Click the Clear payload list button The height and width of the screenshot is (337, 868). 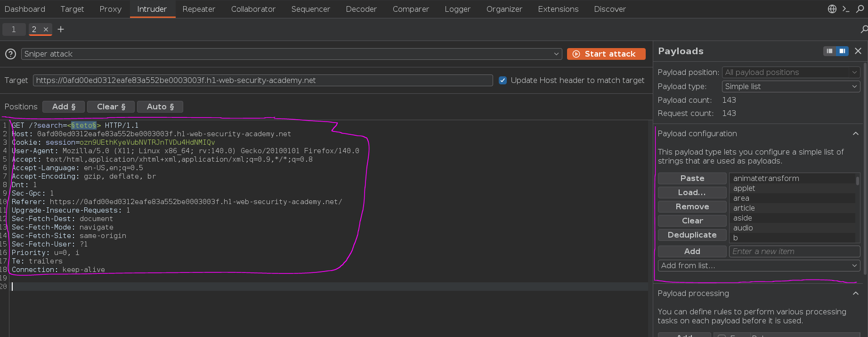tap(692, 221)
